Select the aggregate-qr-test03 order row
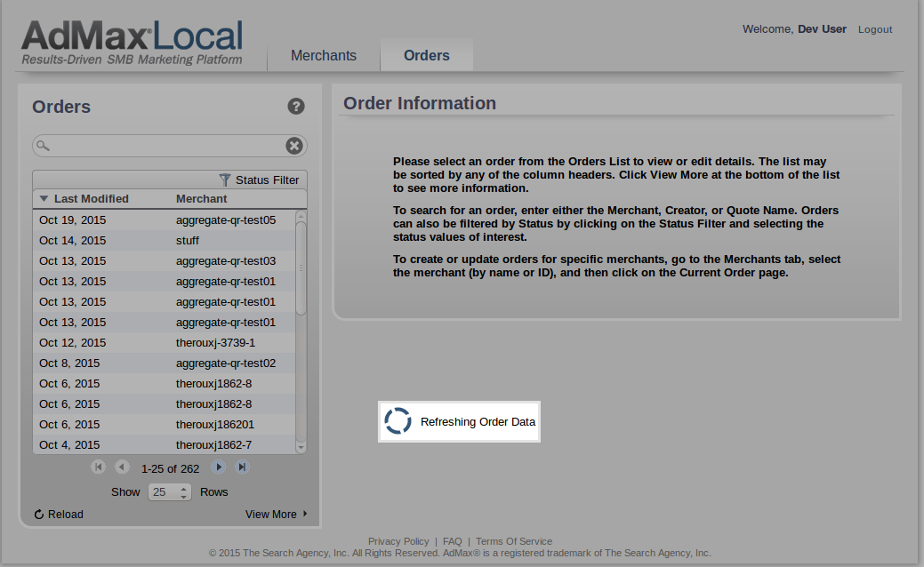This screenshot has height=567, width=924. 164,260
